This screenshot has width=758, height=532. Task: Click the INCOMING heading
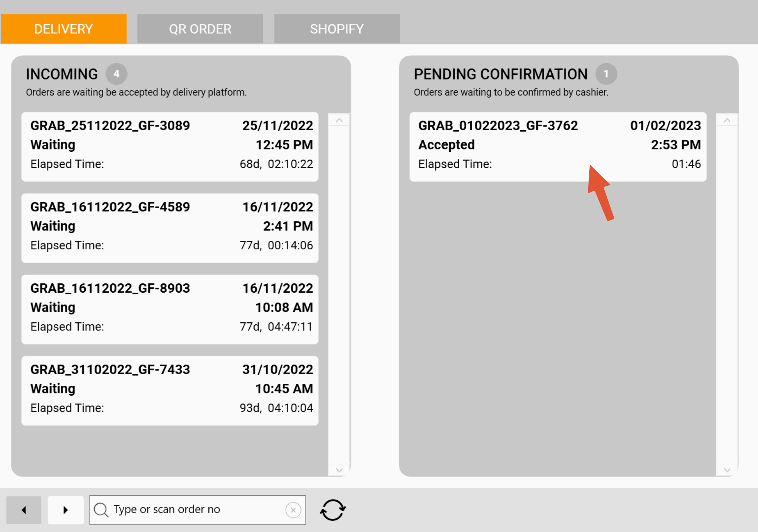pyautogui.click(x=62, y=74)
